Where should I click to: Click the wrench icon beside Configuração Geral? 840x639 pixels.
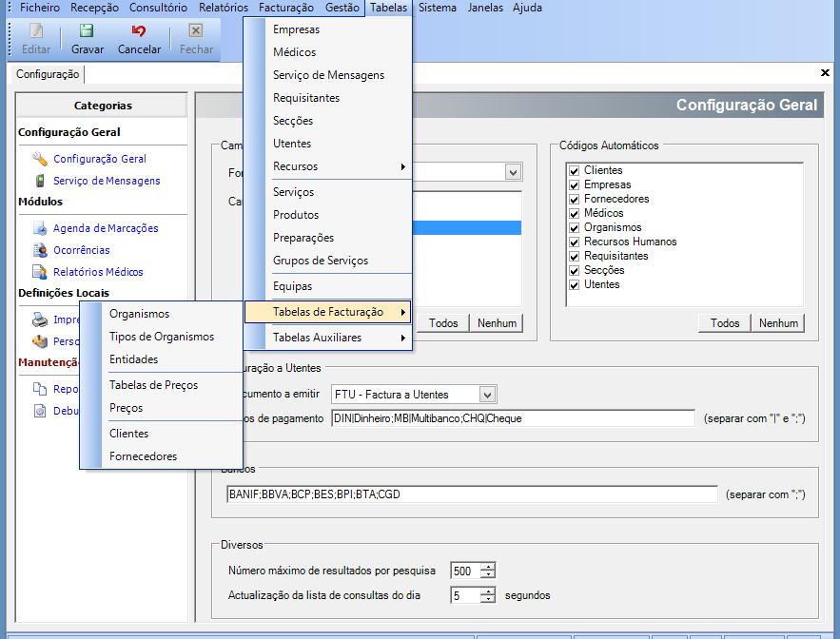point(40,159)
